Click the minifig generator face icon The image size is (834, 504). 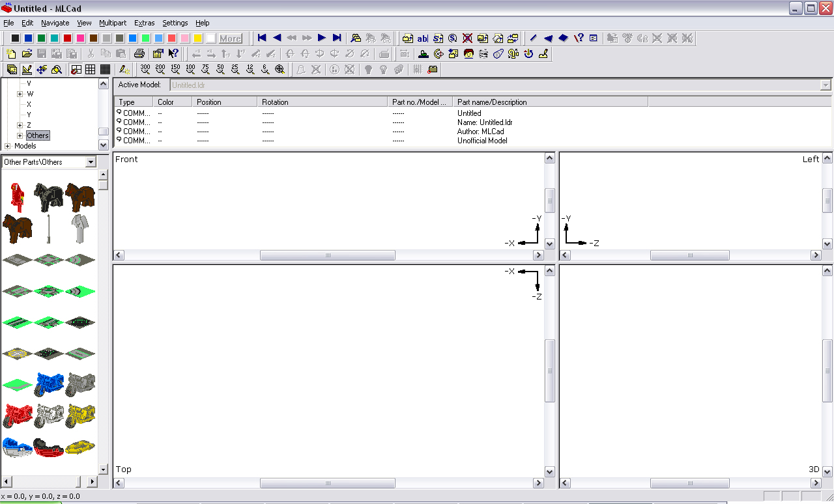click(468, 54)
